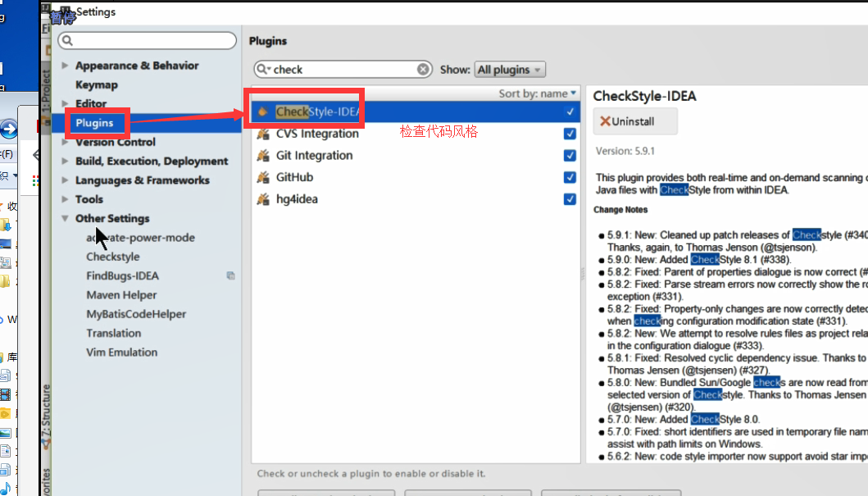Toggle the CheckStyle-IDEA plugin checkbox
The width and height of the screenshot is (868, 496).
570,111
